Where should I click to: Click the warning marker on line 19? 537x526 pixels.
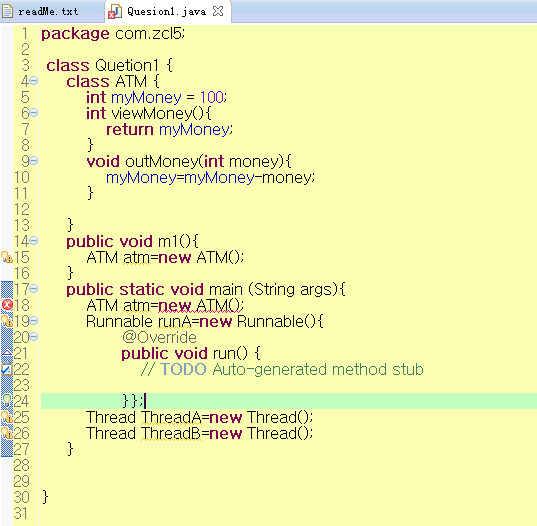(7, 321)
